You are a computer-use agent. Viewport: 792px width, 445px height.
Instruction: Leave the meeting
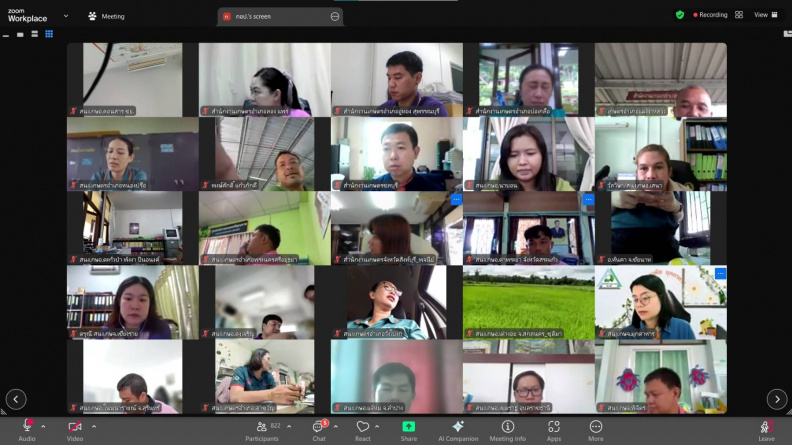pyautogui.click(x=766, y=431)
